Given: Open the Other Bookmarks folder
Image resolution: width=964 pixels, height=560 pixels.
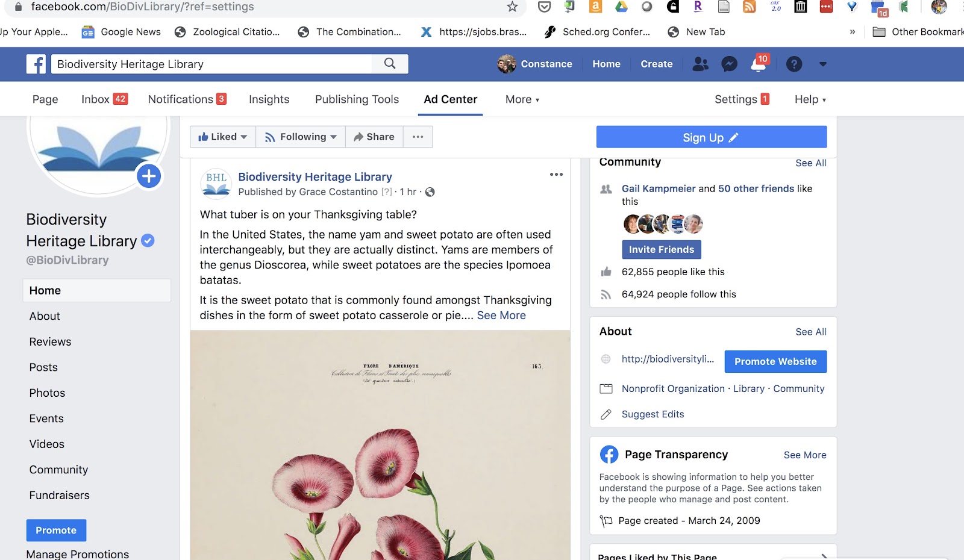Looking at the screenshot, I should (x=918, y=32).
